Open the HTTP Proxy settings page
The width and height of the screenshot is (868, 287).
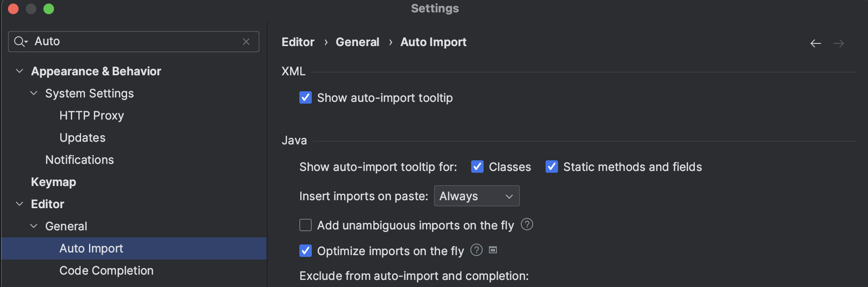92,116
